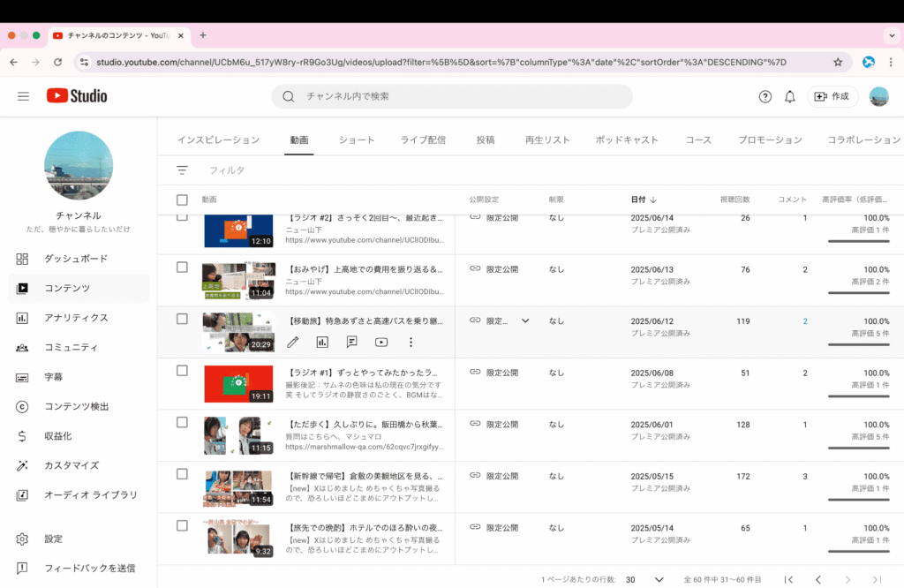The image size is (904, 588).
Task: Switch to the ライブ配信 tab
Action: 423,139
